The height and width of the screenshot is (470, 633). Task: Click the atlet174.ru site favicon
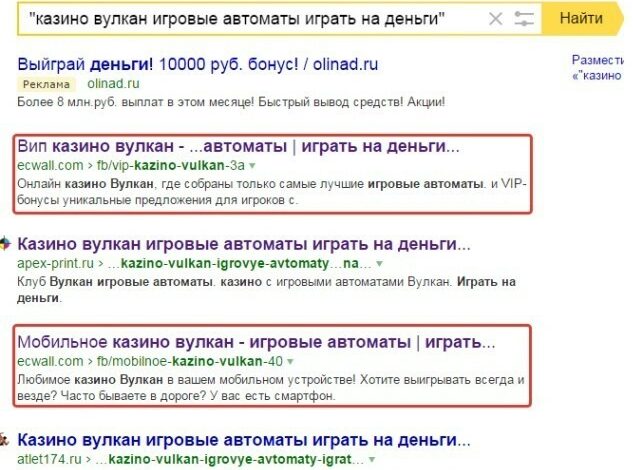[x=4, y=439]
